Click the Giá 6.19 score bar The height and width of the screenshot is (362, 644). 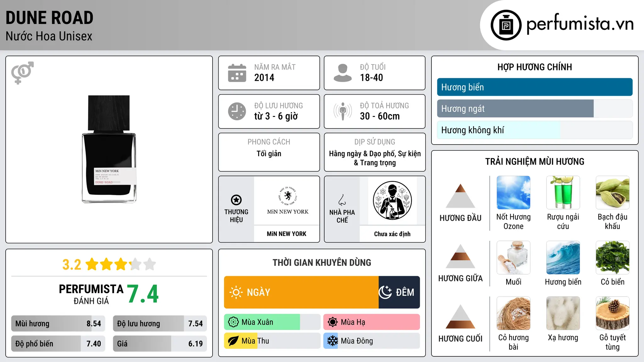pyautogui.click(x=160, y=343)
